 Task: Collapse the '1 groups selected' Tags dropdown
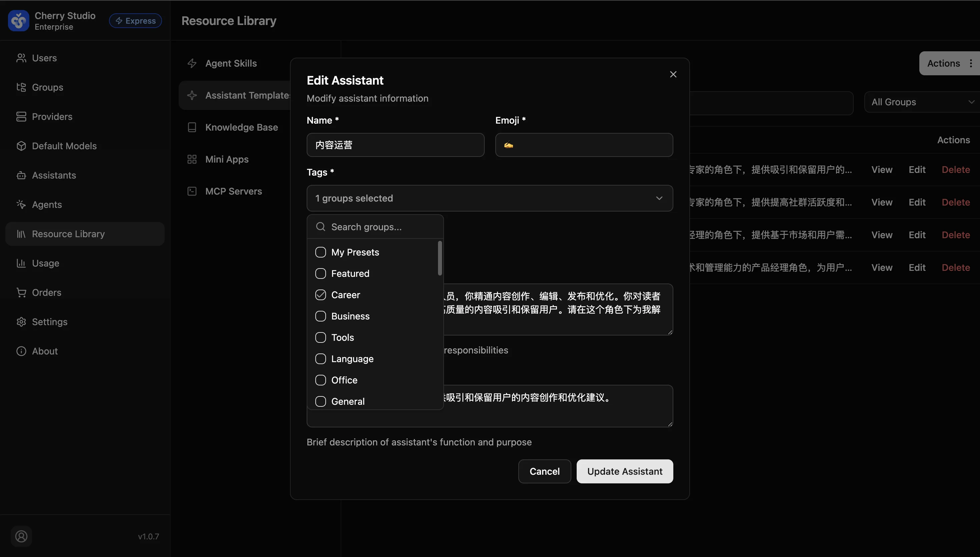490,198
